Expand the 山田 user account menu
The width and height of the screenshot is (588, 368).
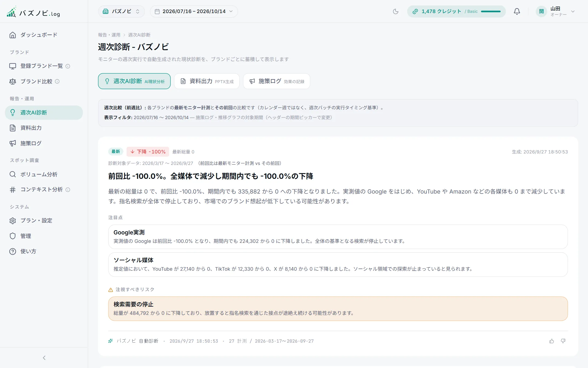pos(556,11)
